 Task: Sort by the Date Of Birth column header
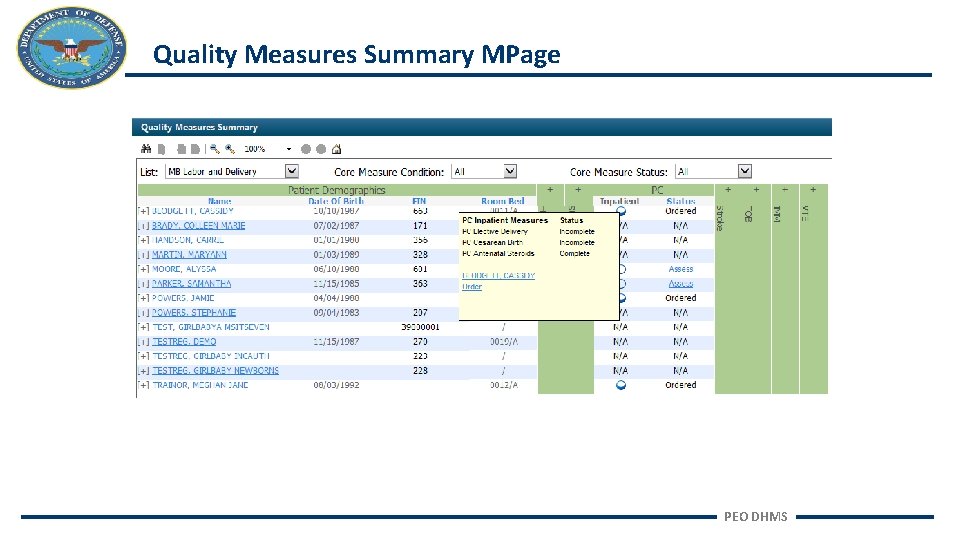pyautogui.click(x=336, y=201)
